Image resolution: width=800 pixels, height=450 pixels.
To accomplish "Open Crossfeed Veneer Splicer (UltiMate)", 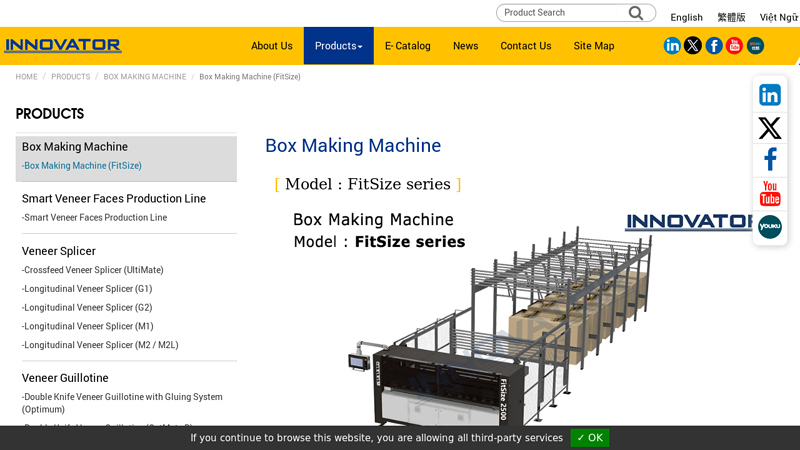I will 92,270.
